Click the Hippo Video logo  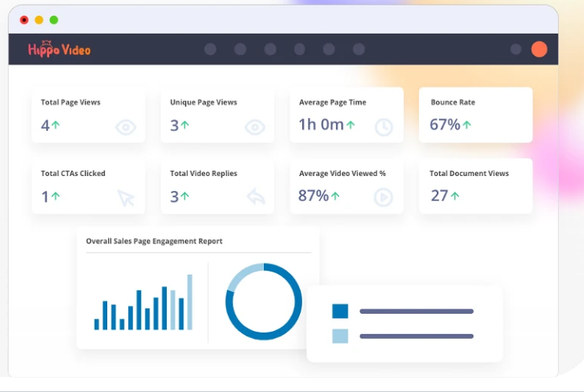pos(59,49)
